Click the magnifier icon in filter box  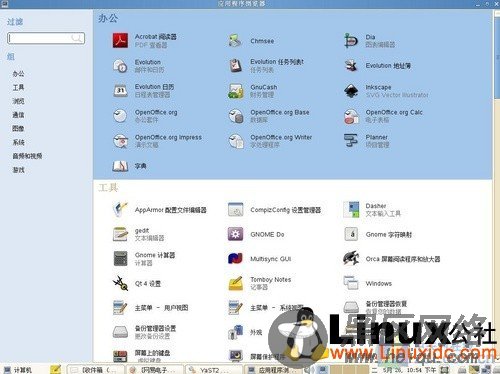point(77,38)
